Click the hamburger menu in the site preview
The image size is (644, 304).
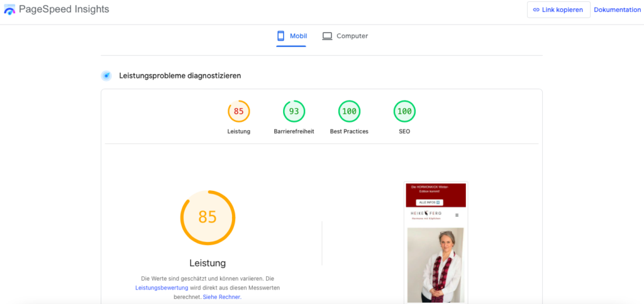(x=457, y=215)
